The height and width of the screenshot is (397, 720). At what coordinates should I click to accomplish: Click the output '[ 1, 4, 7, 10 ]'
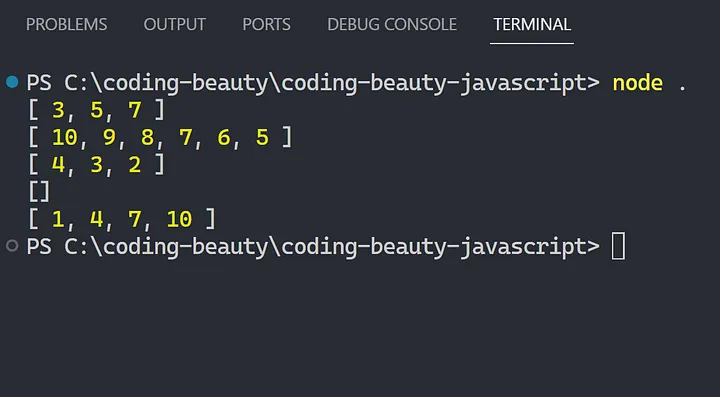(122, 219)
